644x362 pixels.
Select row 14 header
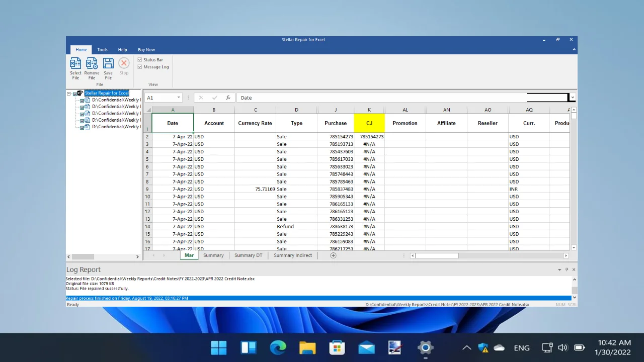point(147,226)
